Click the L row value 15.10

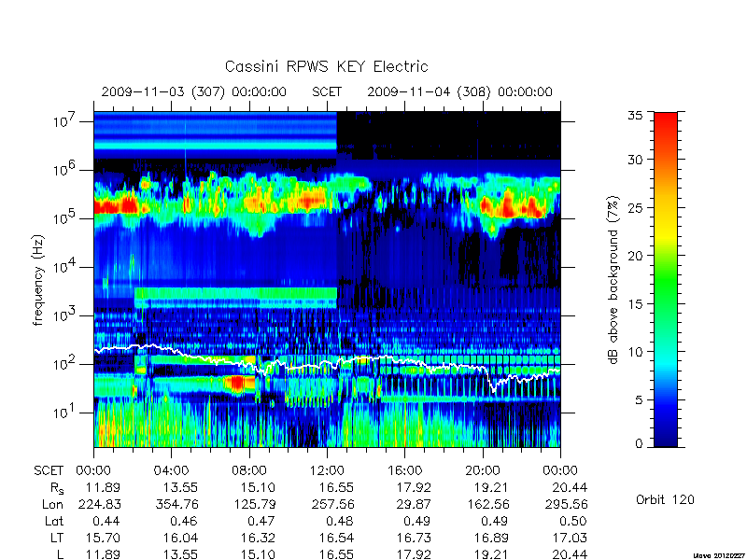coord(258,554)
